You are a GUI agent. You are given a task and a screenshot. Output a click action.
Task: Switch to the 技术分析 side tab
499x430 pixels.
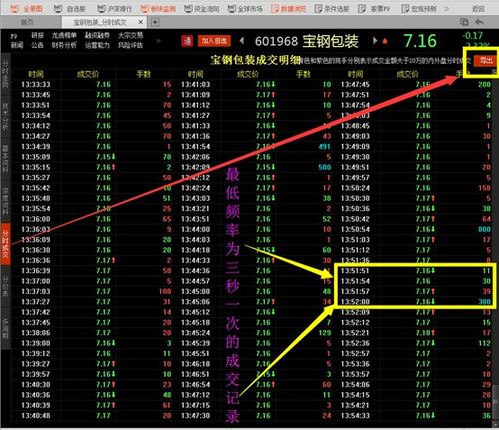pos(5,117)
